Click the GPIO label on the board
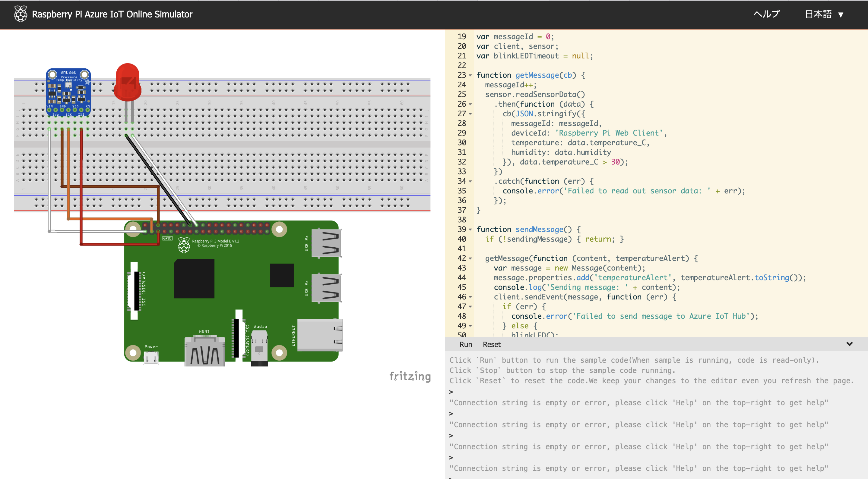 [167, 238]
